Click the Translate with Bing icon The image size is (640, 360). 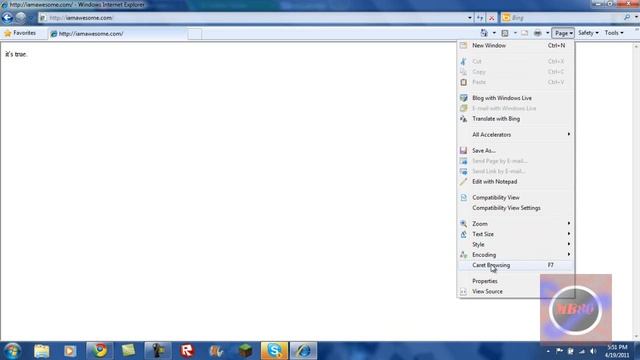coord(463,119)
